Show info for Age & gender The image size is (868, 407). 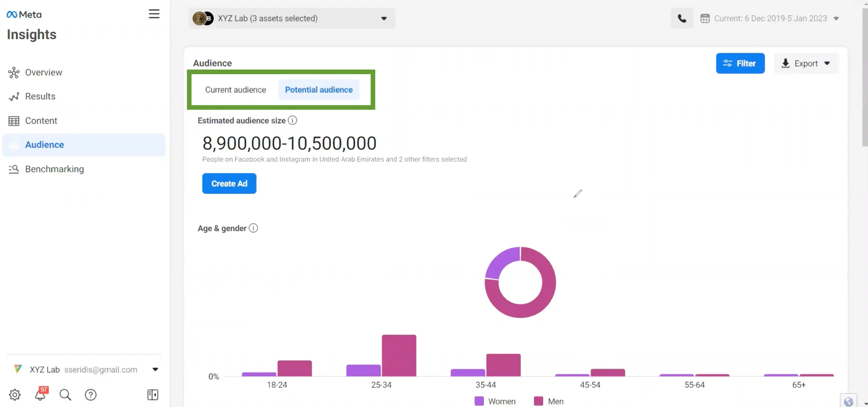coord(253,228)
